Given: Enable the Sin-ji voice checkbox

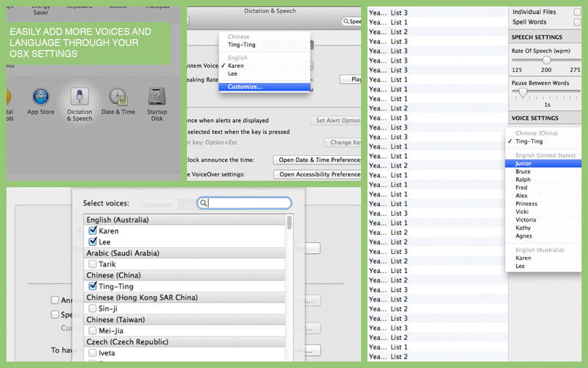Looking at the screenshot, I should (93, 308).
